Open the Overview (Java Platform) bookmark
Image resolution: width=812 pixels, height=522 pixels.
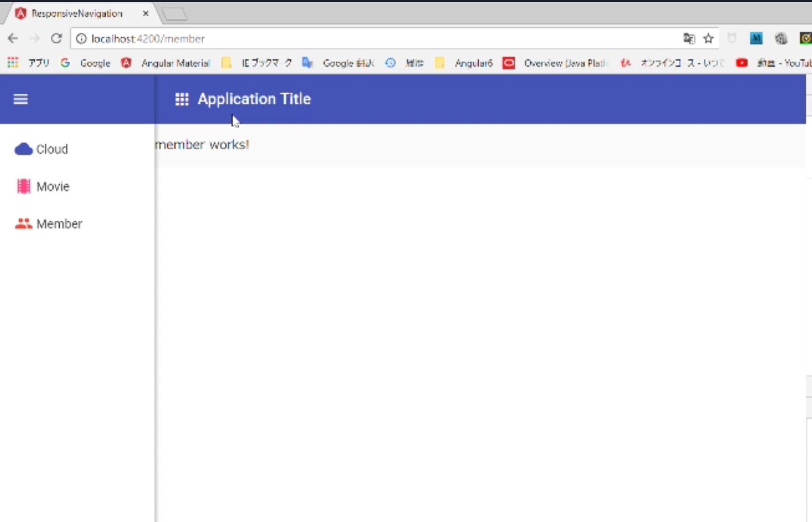pos(557,63)
